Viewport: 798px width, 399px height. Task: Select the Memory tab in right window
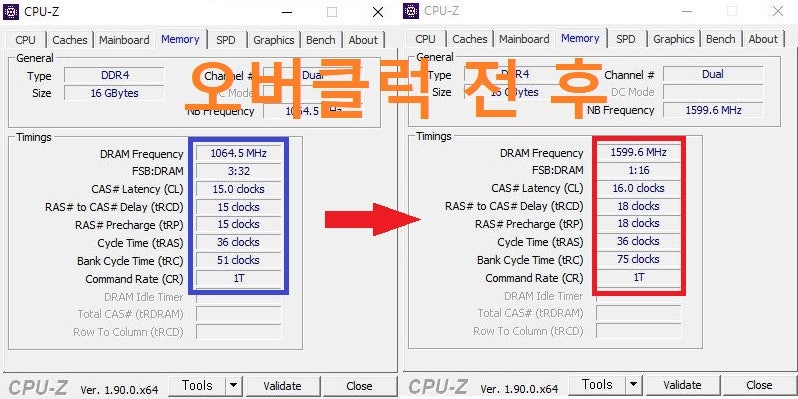click(x=580, y=38)
